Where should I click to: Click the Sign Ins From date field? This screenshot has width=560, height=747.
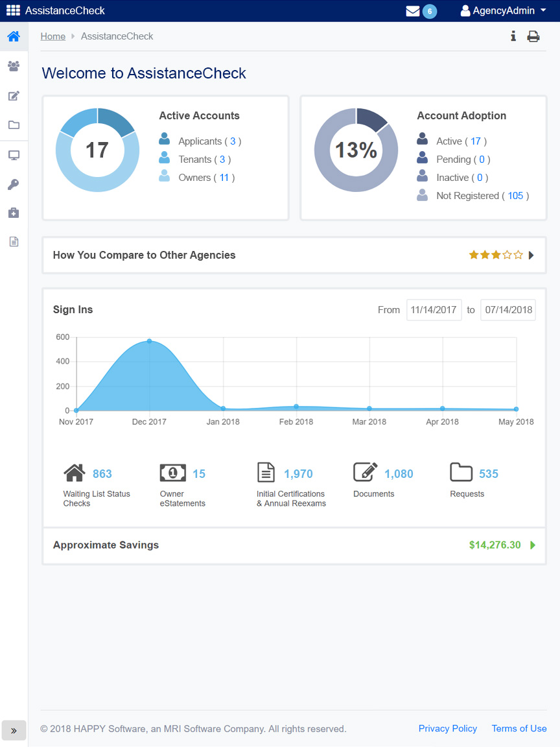click(x=434, y=310)
